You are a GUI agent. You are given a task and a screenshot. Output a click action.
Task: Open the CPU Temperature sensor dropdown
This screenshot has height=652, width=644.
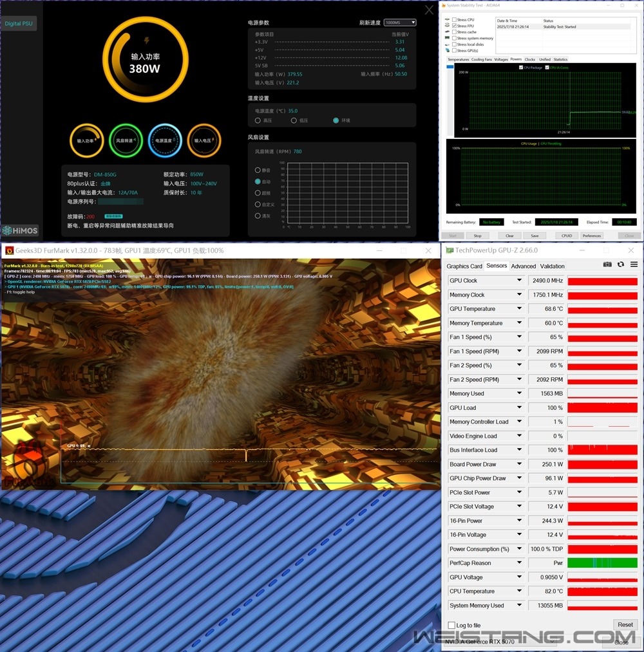pos(519,591)
